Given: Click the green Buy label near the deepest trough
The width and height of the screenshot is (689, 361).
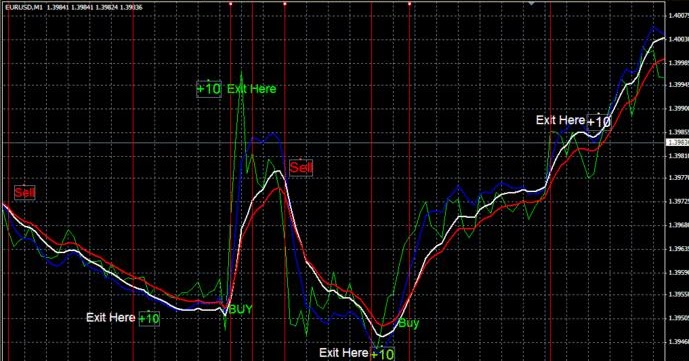Looking at the screenshot, I should tap(409, 324).
